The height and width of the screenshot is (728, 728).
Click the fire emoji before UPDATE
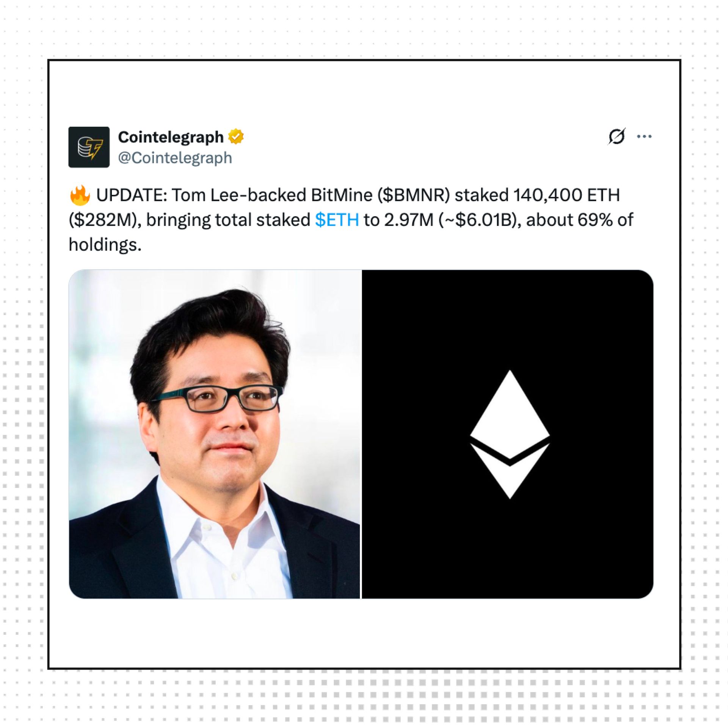tap(80, 195)
